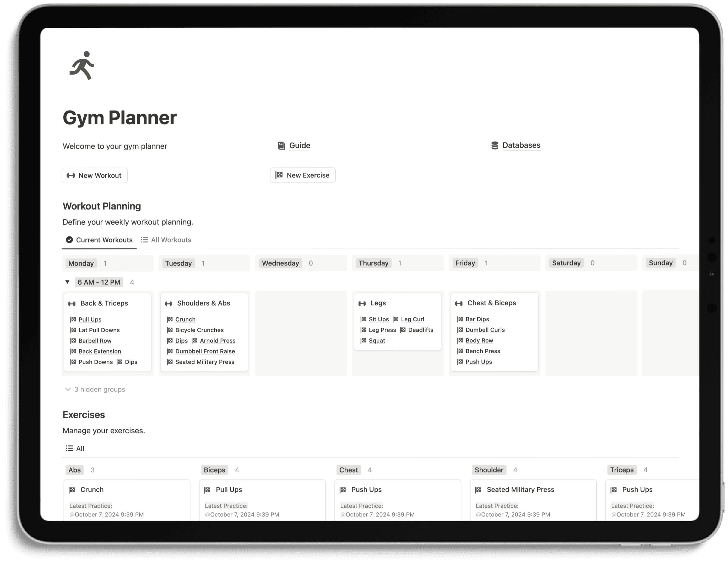Expand the Abs exercise group
728x565 pixels.
pyautogui.click(x=73, y=470)
